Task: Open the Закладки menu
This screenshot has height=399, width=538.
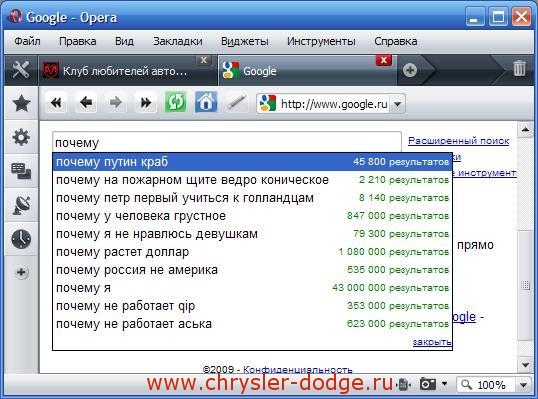Action: pos(178,41)
